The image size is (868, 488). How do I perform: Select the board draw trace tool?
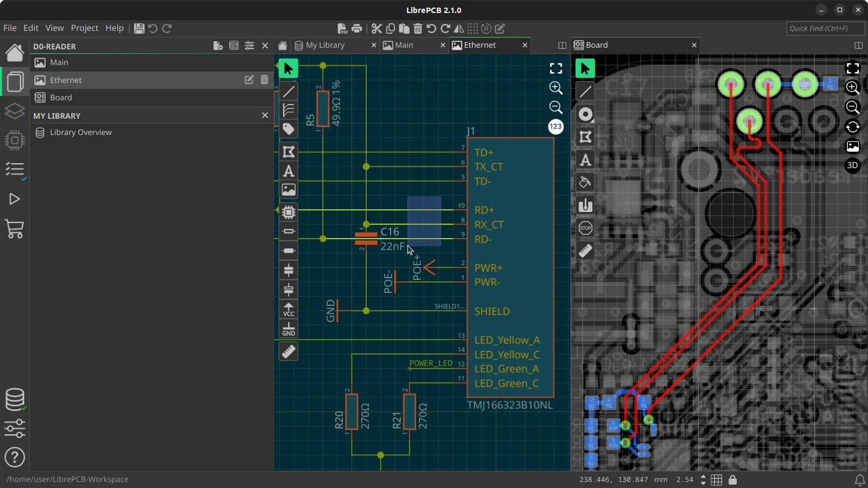point(585,92)
